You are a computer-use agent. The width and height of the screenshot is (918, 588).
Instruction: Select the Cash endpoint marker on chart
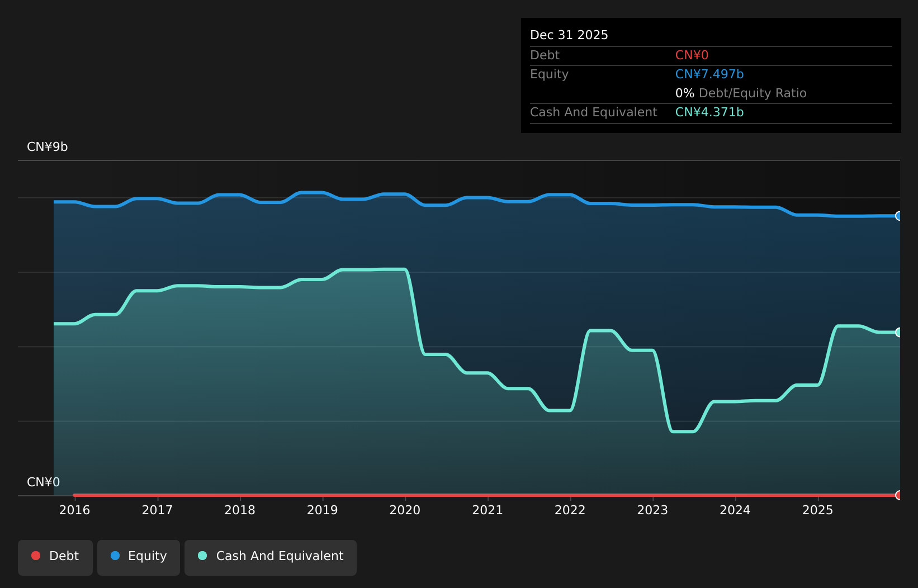899,332
